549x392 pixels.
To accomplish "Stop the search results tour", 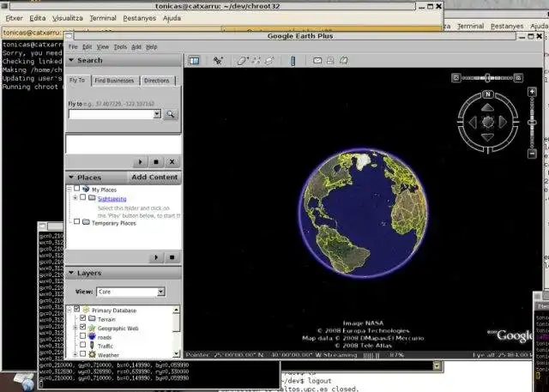I will click(x=156, y=162).
